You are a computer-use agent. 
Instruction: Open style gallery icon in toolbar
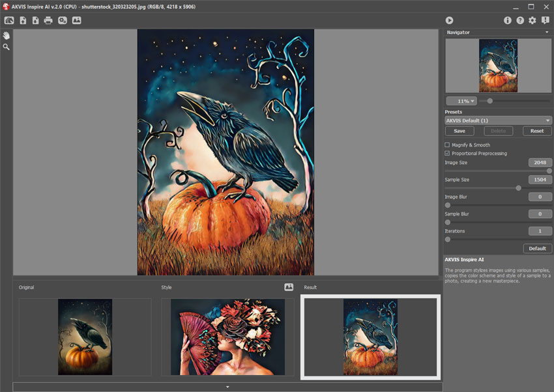[x=77, y=20]
